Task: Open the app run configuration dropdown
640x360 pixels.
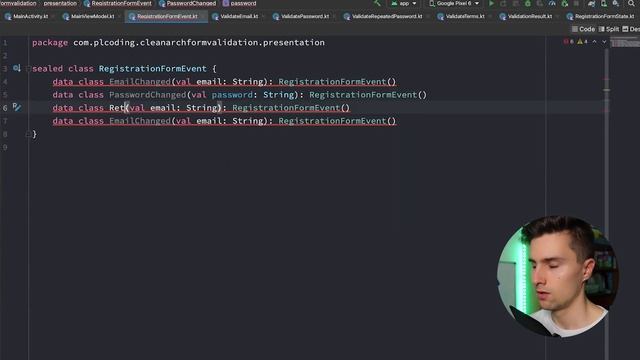Action: pyautogui.click(x=404, y=3)
